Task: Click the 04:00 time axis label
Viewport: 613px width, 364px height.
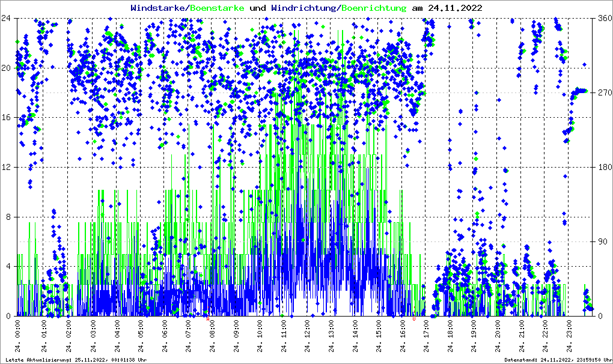Action: (x=117, y=336)
